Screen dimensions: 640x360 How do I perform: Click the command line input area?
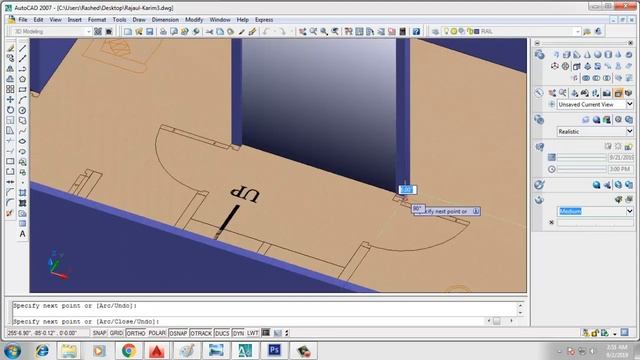[x=249, y=322]
